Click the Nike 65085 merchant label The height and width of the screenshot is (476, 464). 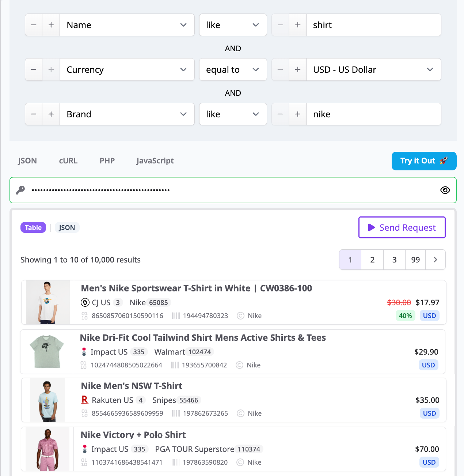click(x=150, y=302)
